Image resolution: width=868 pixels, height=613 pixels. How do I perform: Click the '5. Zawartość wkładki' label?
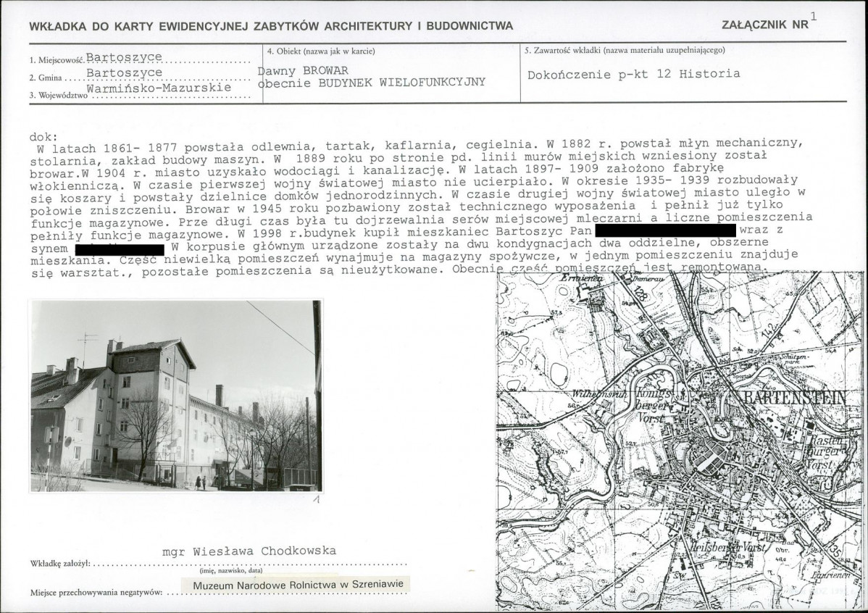coord(623,51)
